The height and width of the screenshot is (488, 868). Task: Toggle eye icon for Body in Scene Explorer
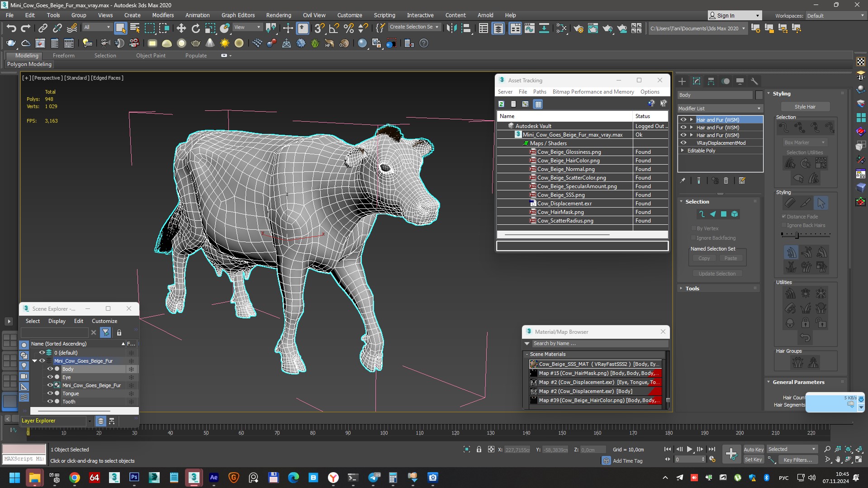(50, 369)
